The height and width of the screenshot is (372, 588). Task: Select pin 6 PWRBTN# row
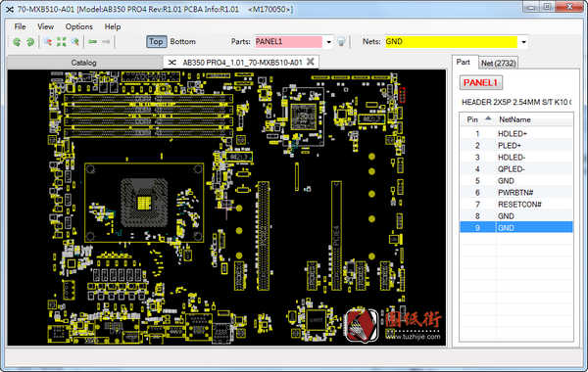516,193
